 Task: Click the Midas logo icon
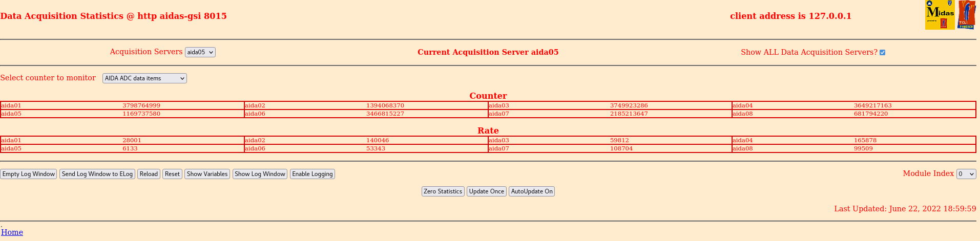tap(940, 15)
